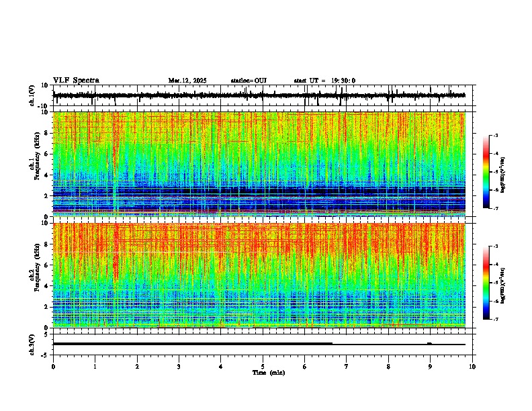Click the "8" tick on the time axis
Viewport: 532px width, 411px height.
(388, 366)
